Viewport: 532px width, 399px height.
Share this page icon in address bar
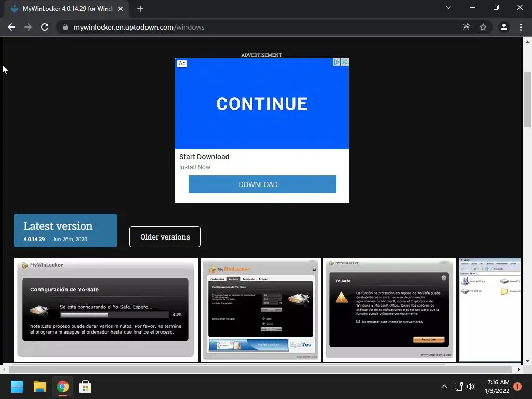(x=467, y=27)
